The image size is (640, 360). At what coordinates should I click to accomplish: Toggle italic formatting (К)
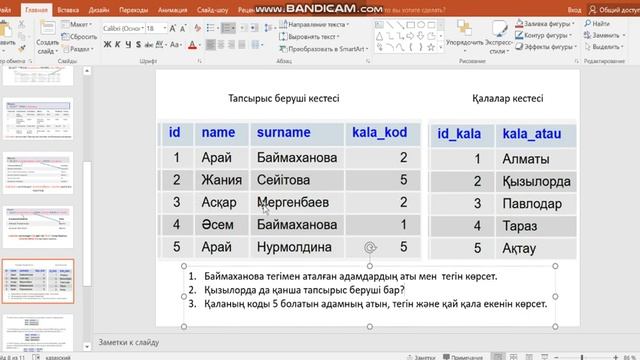point(118,44)
